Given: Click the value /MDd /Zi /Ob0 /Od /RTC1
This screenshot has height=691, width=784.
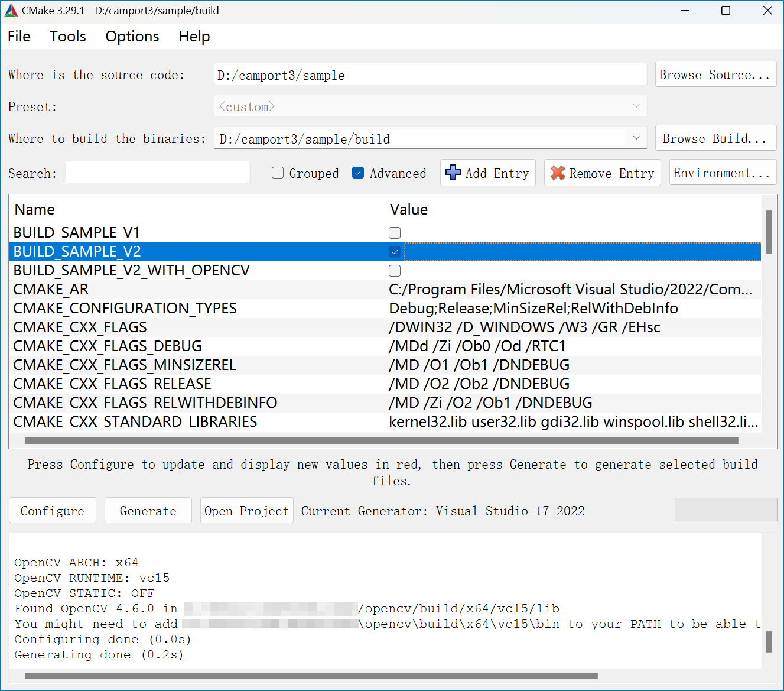Looking at the screenshot, I should [477, 346].
